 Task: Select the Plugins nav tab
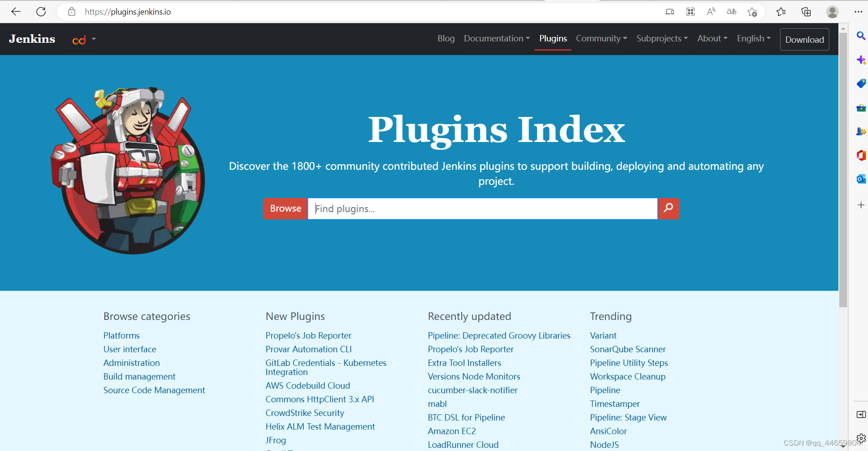553,39
